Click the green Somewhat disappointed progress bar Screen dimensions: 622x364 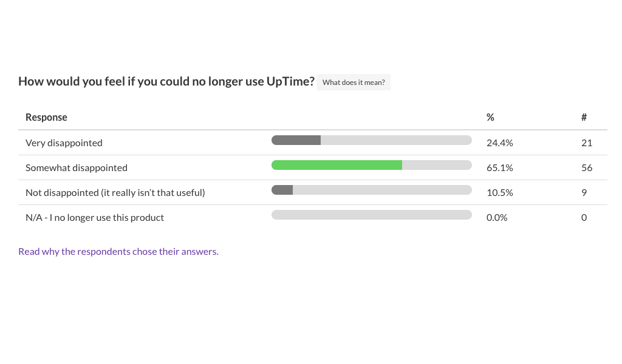coord(337,165)
